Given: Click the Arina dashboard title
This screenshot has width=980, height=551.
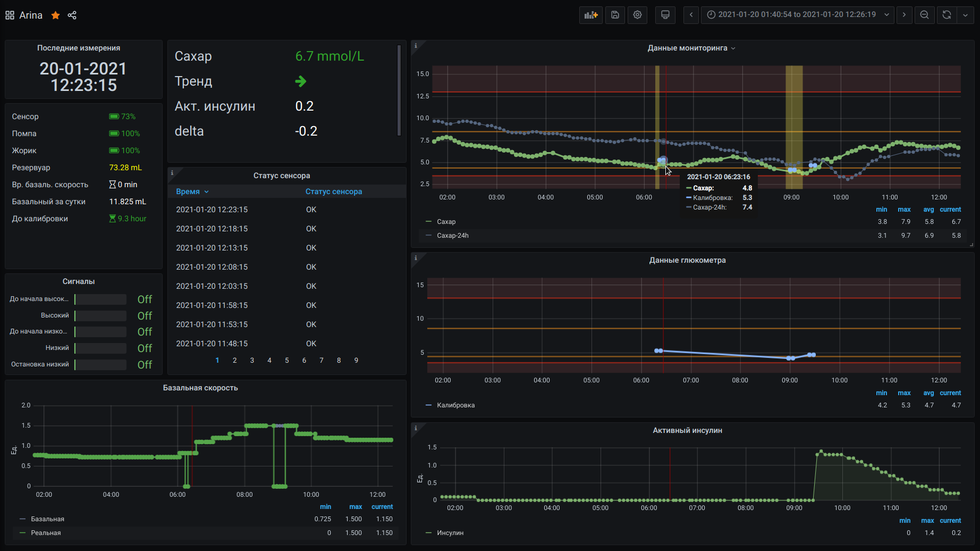Looking at the screenshot, I should [x=31, y=15].
